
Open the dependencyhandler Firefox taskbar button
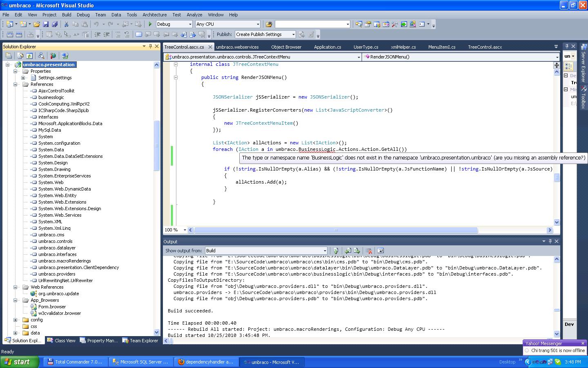click(x=207, y=362)
